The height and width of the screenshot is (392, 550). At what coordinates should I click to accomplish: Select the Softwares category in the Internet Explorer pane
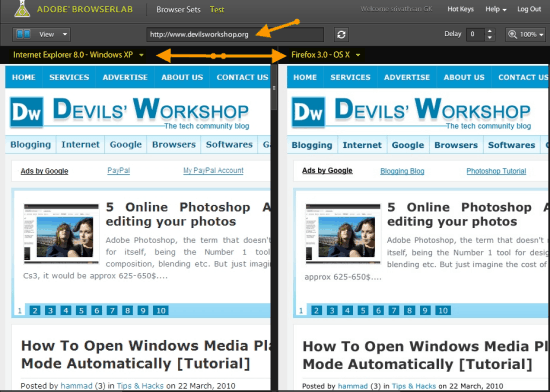click(x=229, y=144)
